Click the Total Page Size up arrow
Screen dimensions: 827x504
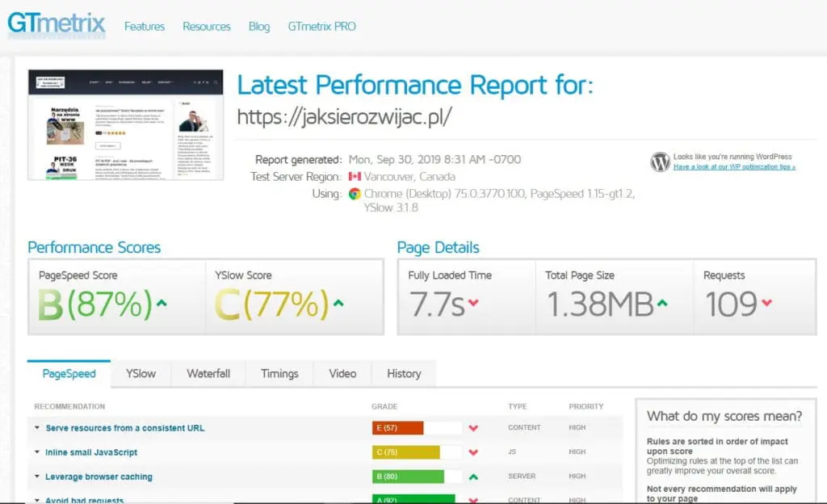coord(662,303)
